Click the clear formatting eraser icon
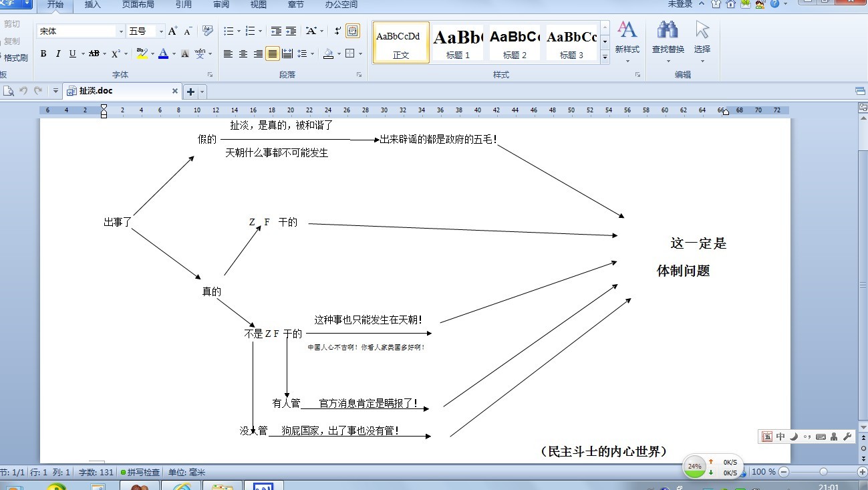 pyautogui.click(x=208, y=31)
